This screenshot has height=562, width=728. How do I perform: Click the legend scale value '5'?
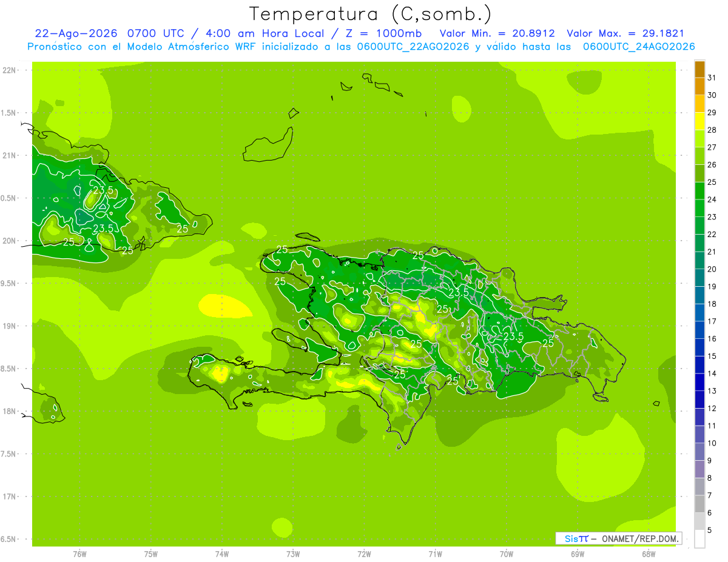click(710, 530)
